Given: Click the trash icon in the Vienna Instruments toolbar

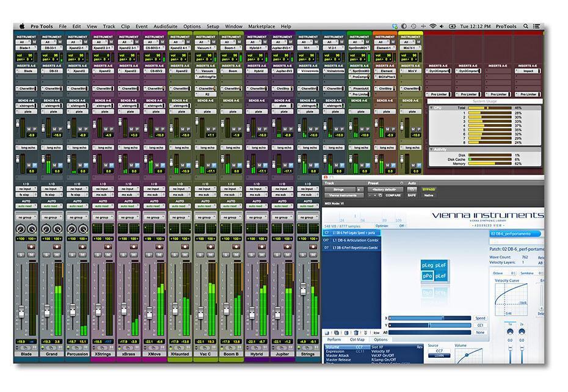Looking at the screenshot, I should [357, 332].
